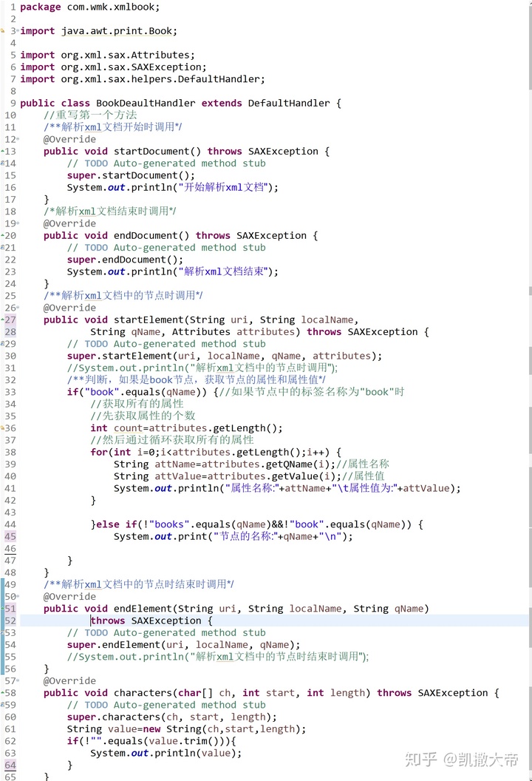Click the 'attName' variable declaration on line 39

point(174,464)
